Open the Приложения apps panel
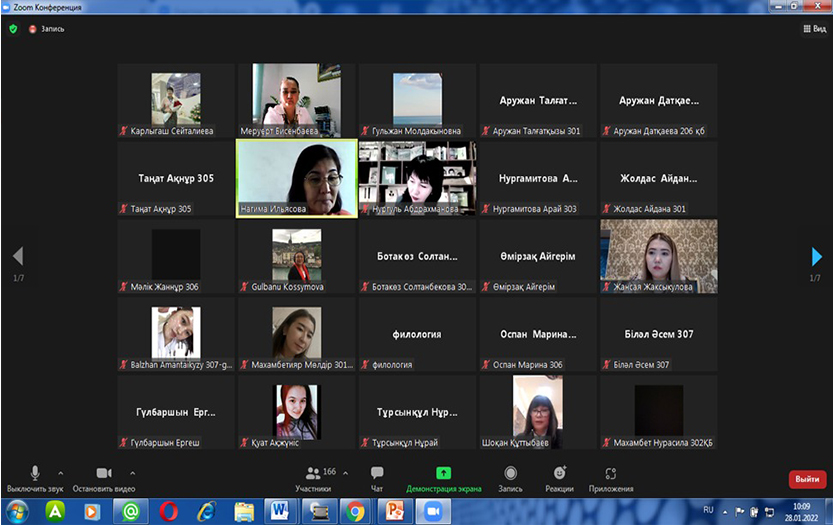The width and height of the screenshot is (833, 525). tap(610, 476)
